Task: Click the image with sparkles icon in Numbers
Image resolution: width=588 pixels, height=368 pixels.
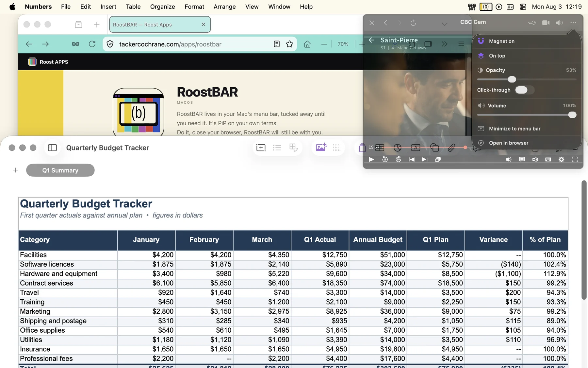Action: tap(321, 148)
